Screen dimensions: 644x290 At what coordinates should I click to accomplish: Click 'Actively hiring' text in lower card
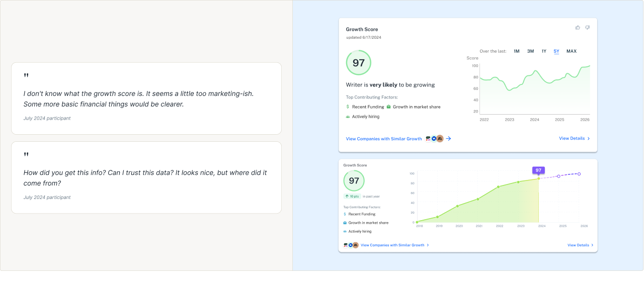(360, 232)
